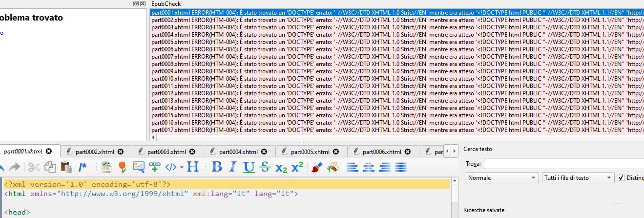Click the redo arrow in the editor toolbar

pyautogui.click(x=15, y=167)
